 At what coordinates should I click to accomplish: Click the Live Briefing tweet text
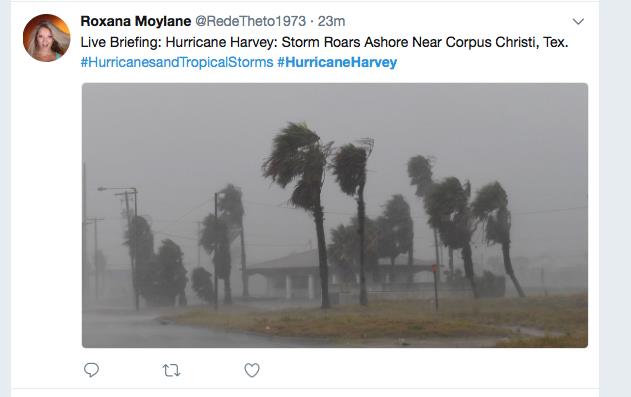coord(324,42)
